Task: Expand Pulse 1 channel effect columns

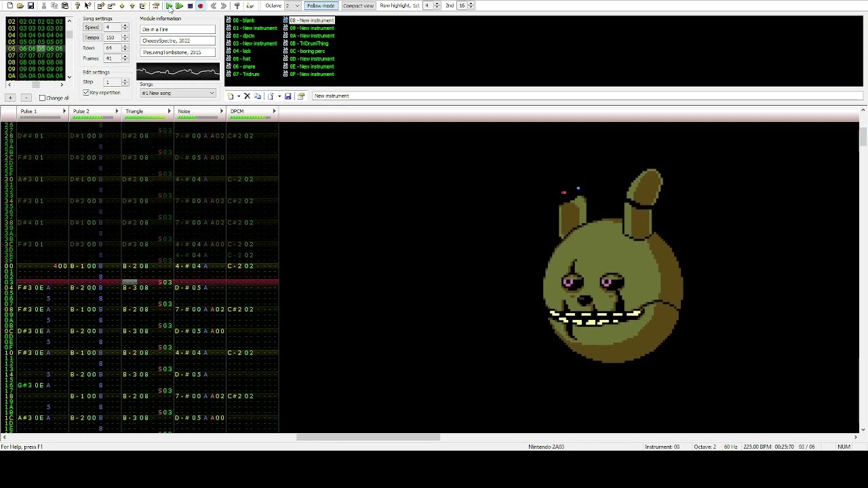Action: point(64,111)
